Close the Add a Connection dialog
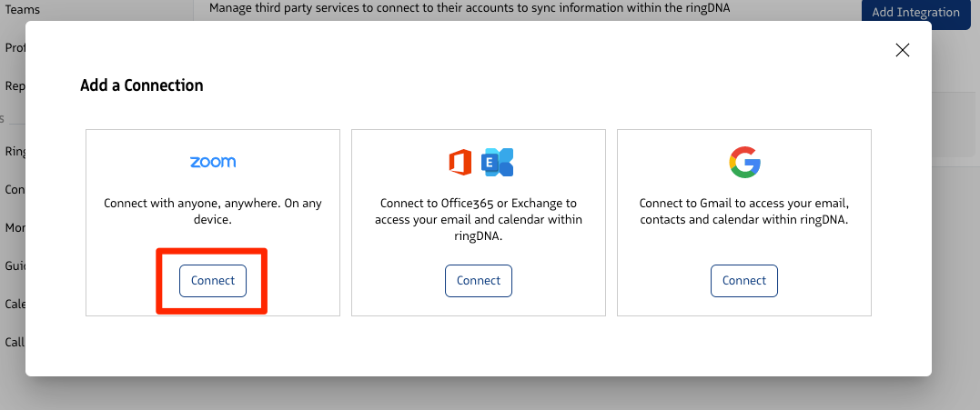980x410 pixels. click(903, 50)
